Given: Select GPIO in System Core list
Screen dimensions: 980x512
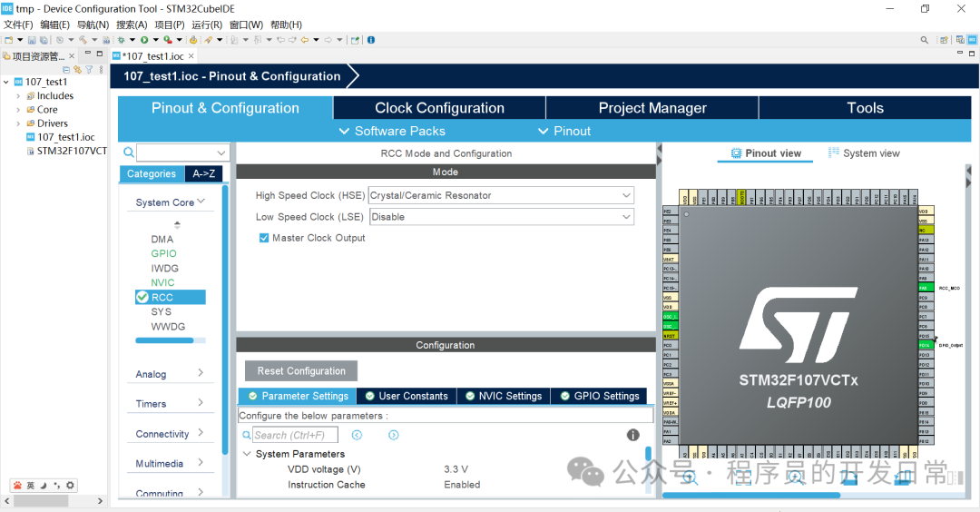Looking at the screenshot, I should point(163,253).
